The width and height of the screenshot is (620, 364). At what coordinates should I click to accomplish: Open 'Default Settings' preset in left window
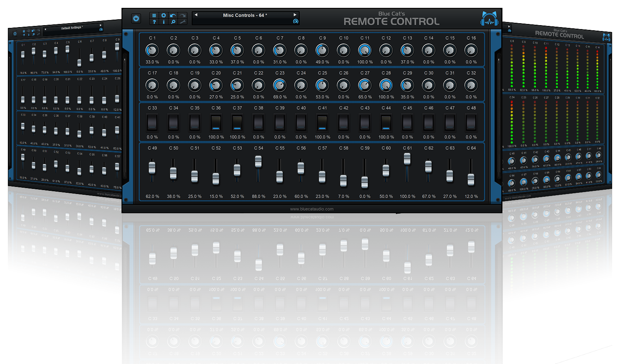(72, 28)
